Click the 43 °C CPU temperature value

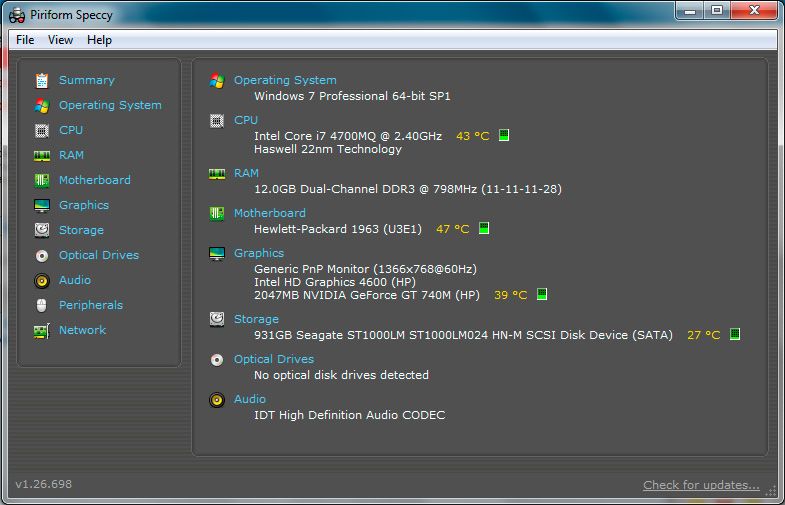point(473,136)
